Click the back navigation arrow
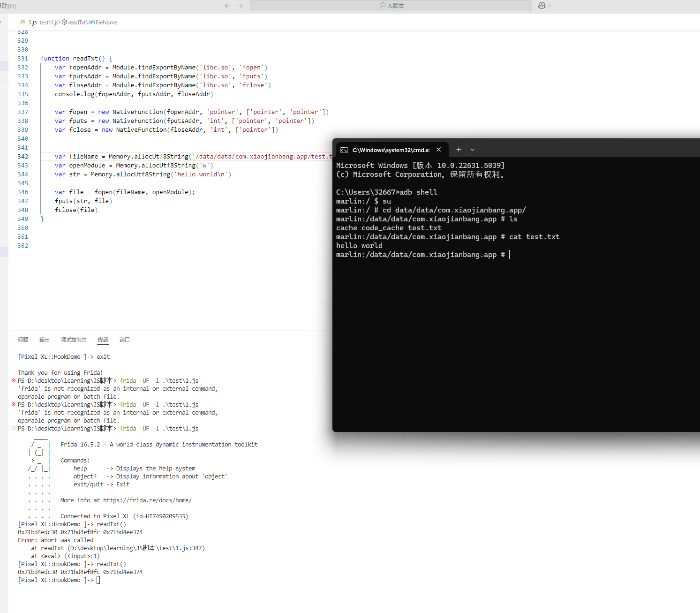The image size is (700, 613). point(227,6)
